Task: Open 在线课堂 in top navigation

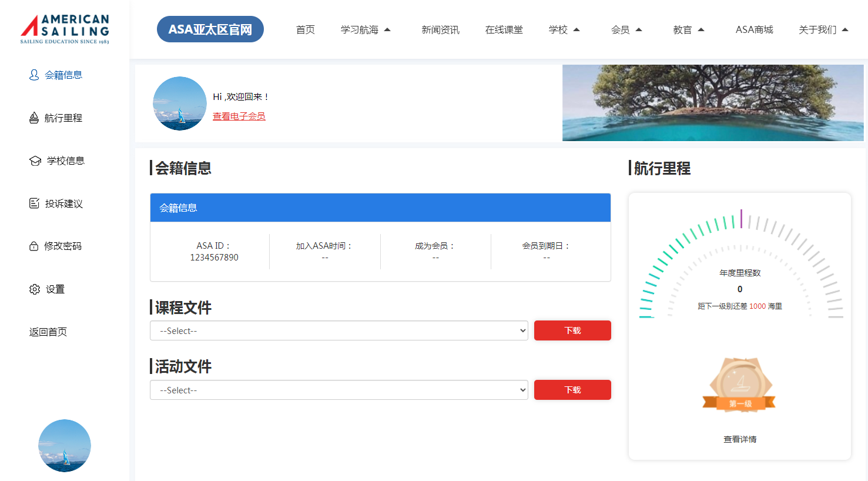Action: [x=504, y=29]
